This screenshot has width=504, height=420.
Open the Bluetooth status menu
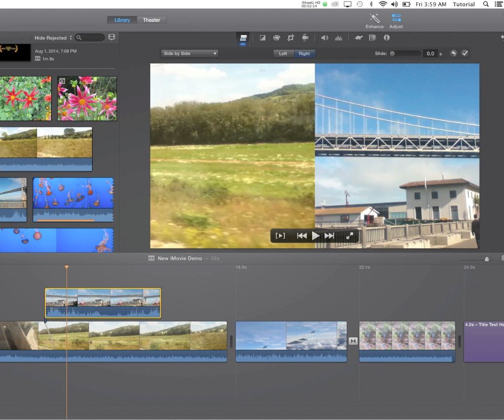(371, 4)
